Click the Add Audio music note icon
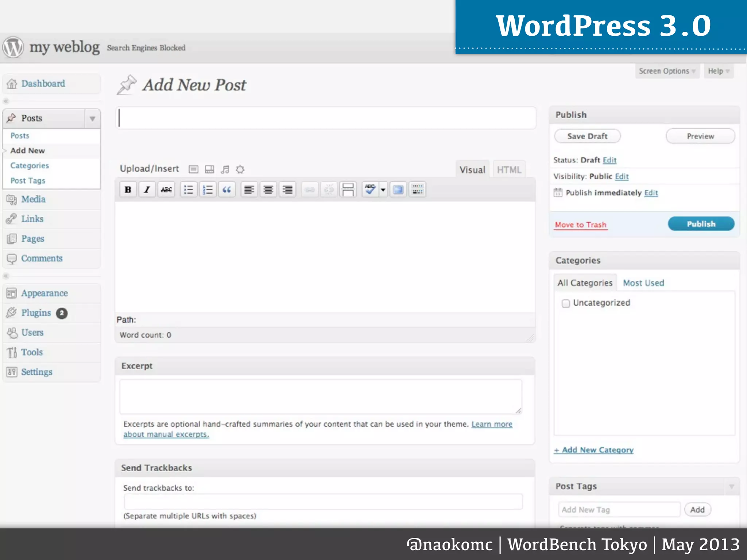747x560 pixels. 225,169
